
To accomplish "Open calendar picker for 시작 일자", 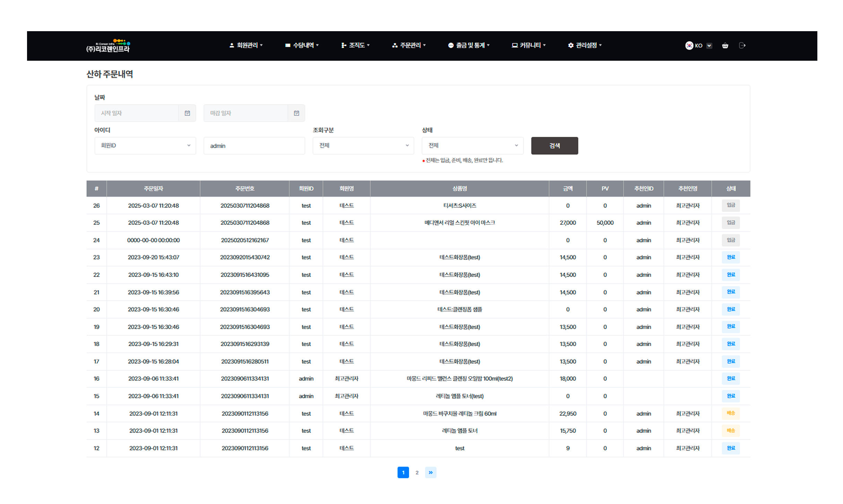I will pos(187,113).
